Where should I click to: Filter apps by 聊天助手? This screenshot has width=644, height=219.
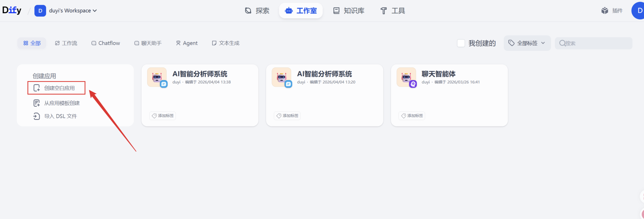tap(148, 43)
